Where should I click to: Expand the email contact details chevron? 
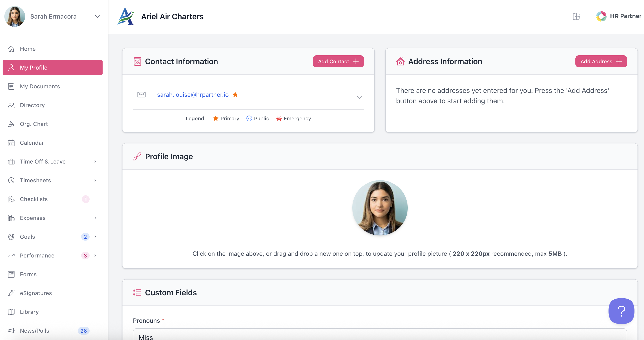coord(359,97)
